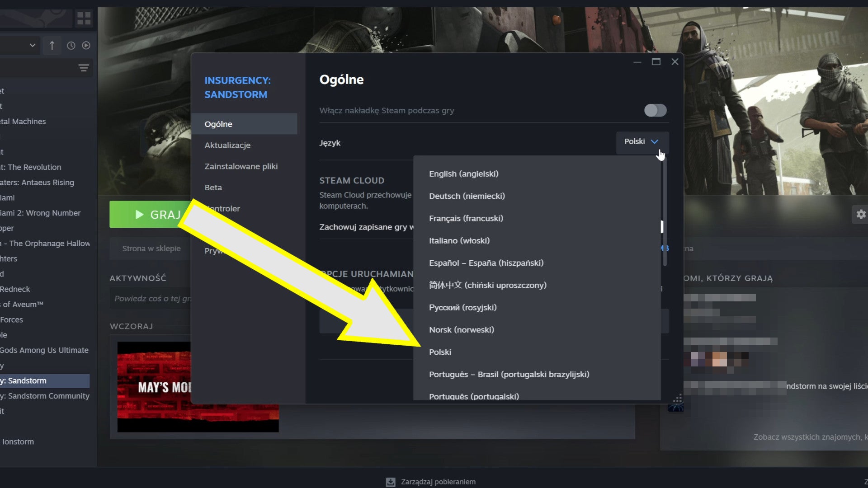Select Русский (rosyjski) language option
The image size is (868, 488).
click(462, 307)
